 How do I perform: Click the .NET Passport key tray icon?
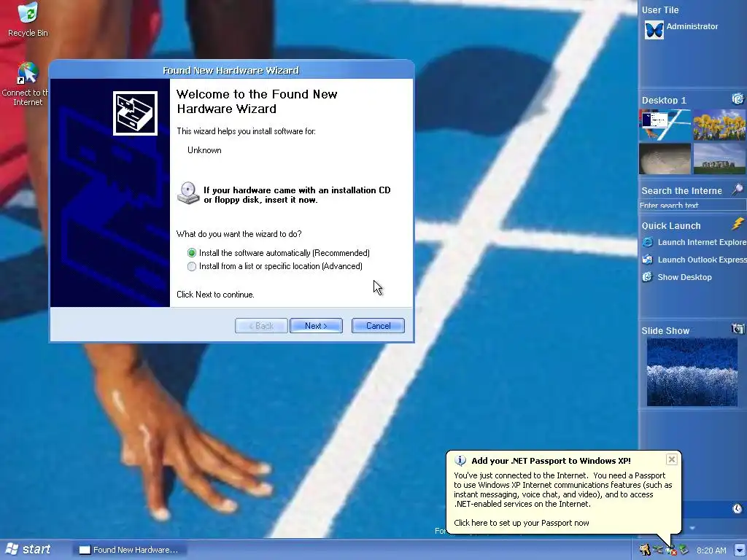point(645,550)
